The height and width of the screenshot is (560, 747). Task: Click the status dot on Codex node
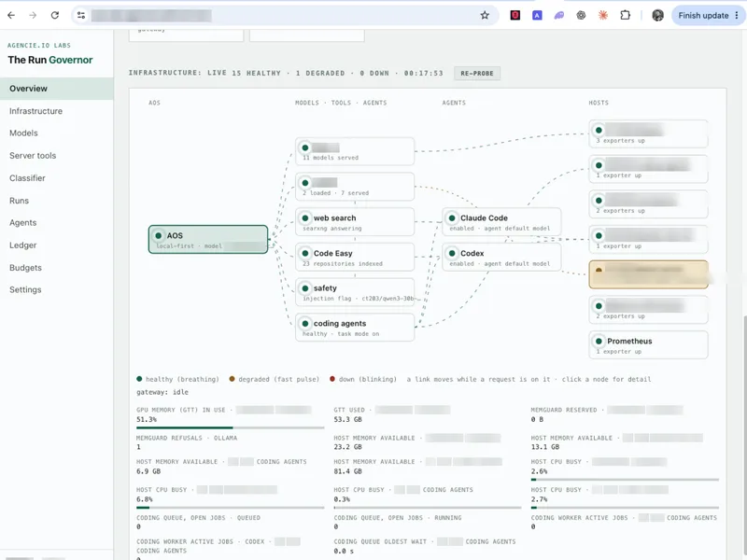click(x=452, y=253)
